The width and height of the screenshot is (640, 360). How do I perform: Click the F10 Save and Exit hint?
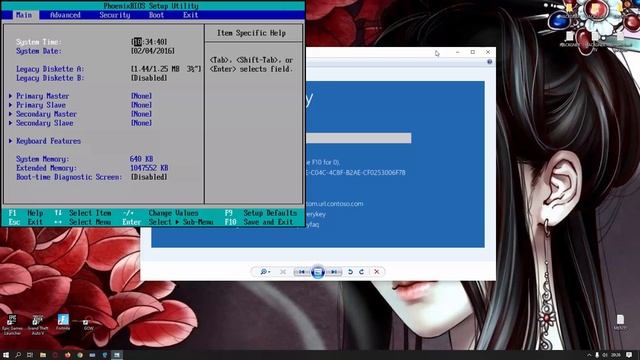pyautogui.click(x=259, y=222)
